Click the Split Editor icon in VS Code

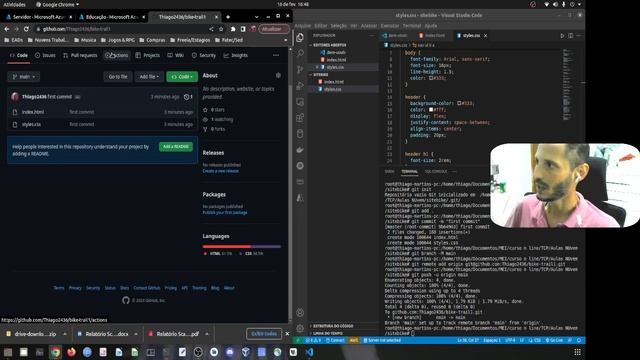pyautogui.click(x=571, y=36)
